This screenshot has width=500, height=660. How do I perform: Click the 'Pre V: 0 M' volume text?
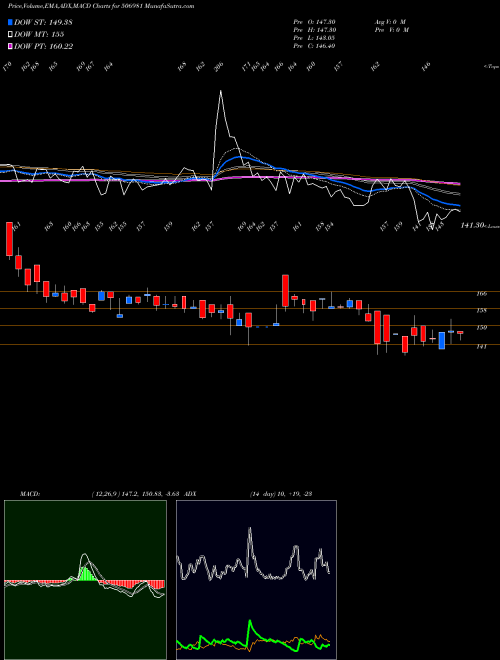point(392,30)
